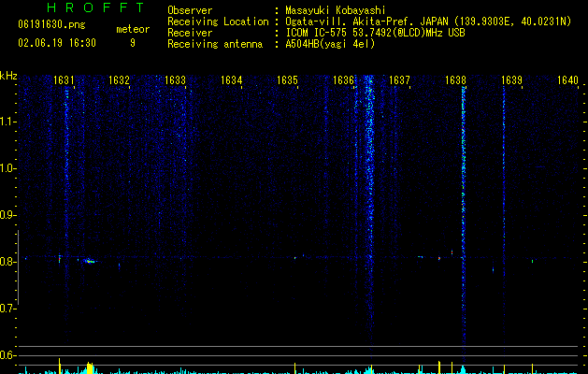588x374 pixels.
Task: Click time marker 1640
Action: pyautogui.click(x=567, y=80)
